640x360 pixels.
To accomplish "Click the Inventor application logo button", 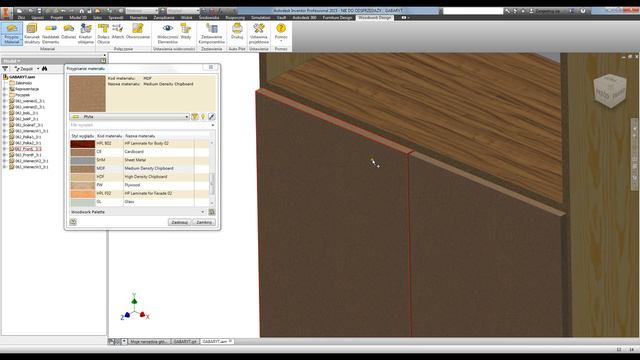I will 6,13.
